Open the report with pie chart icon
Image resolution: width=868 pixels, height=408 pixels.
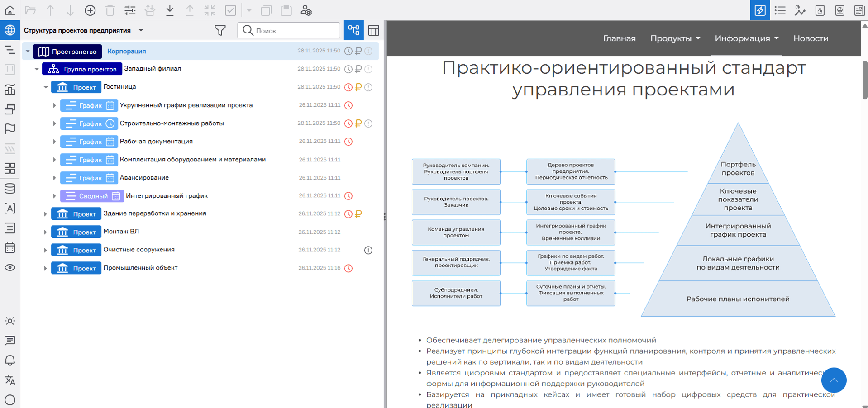(x=820, y=10)
